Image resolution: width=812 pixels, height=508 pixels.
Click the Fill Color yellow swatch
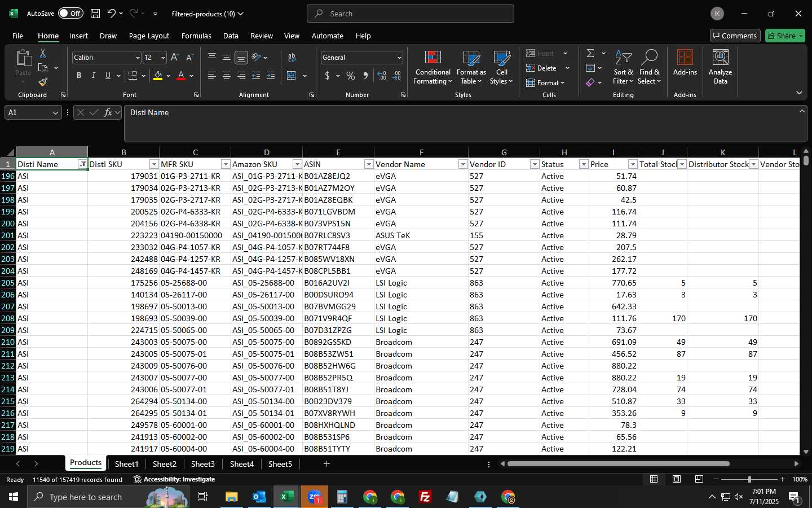point(158,76)
